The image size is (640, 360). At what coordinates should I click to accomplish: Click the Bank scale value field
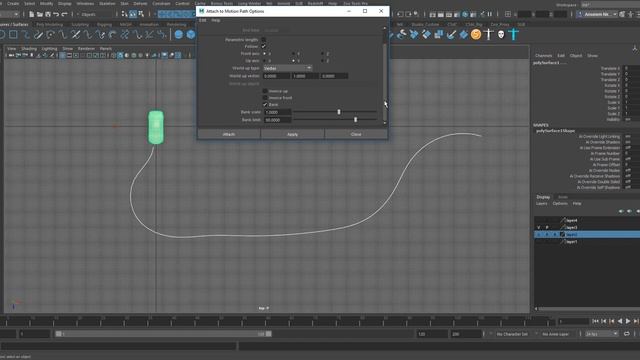click(x=278, y=112)
